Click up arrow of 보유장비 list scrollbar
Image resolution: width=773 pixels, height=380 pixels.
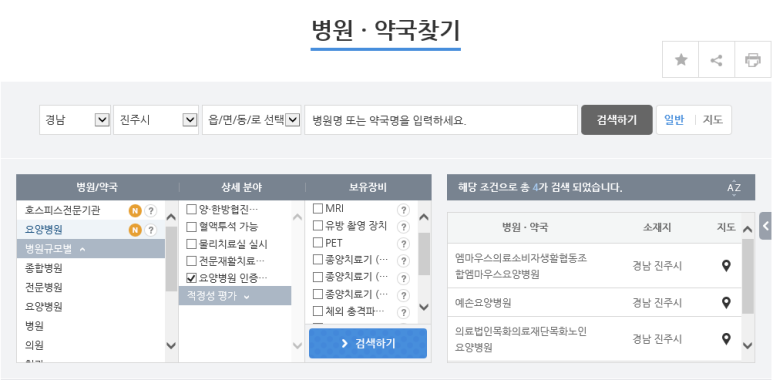(x=423, y=217)
